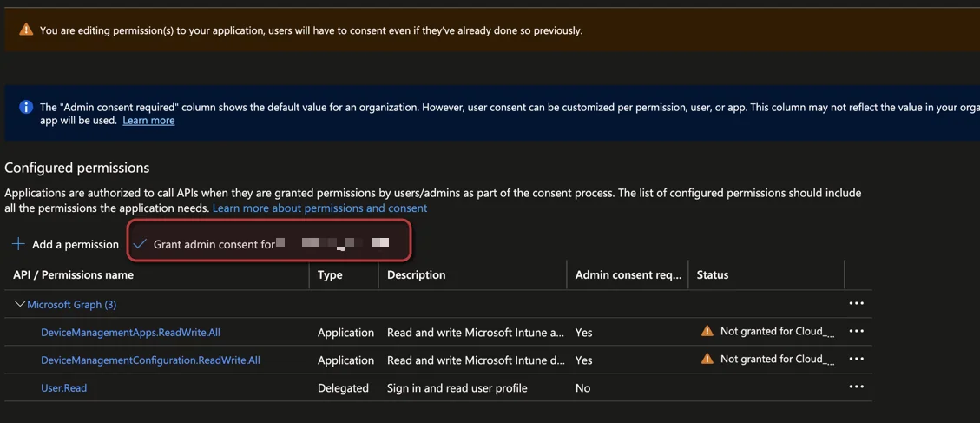
Task: Click the Delegated type cell
Action: point(343,388)
